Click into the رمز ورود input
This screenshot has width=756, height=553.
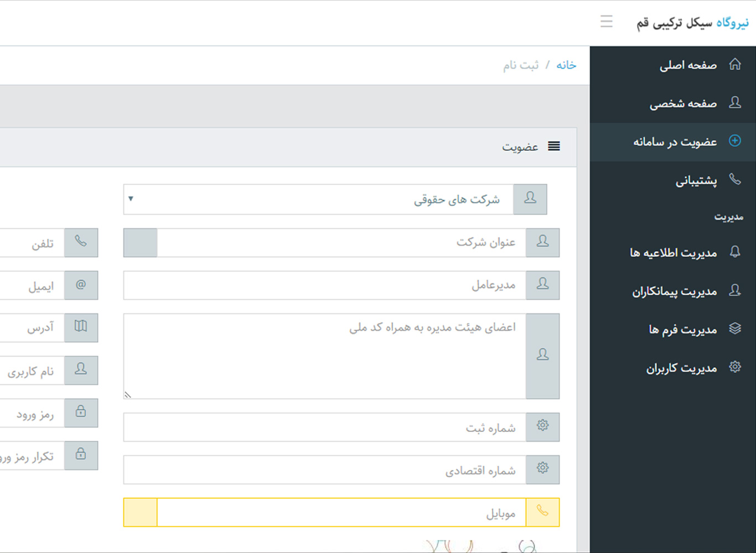(32, 413)
